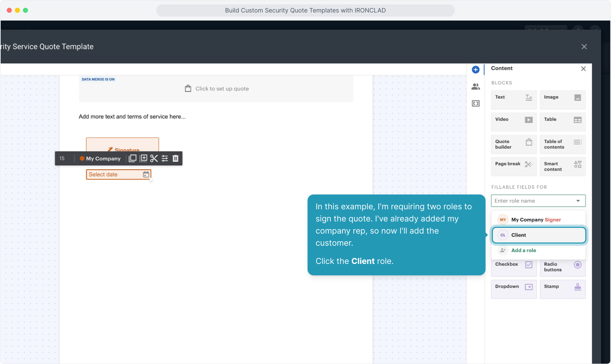
Task: Click the calendar icon in date field
Action: click(x=146, y=175)
